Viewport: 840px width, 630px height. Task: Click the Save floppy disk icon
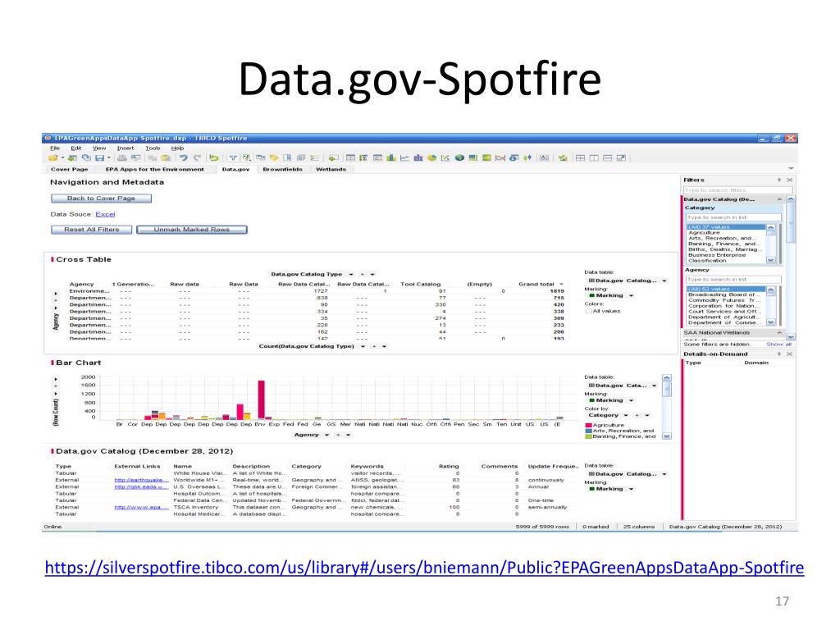coord(99,158)
